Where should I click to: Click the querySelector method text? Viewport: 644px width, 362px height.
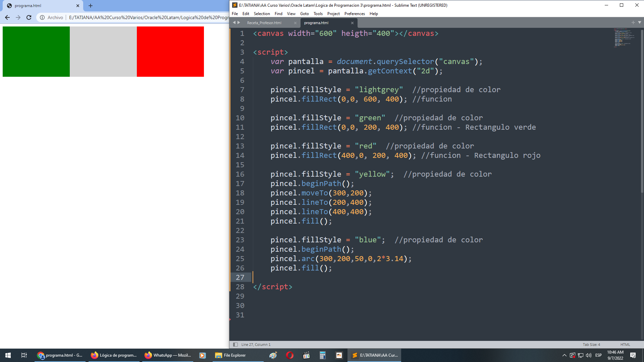(x=405, y=62)
